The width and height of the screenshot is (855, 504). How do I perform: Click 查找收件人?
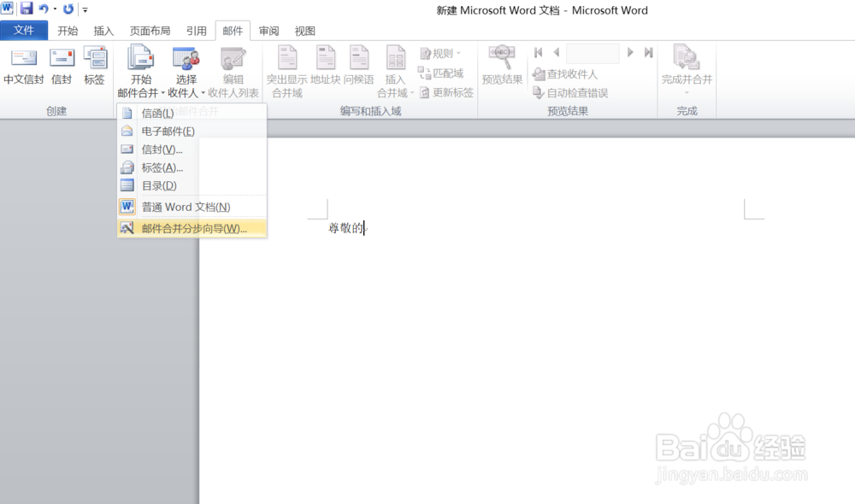565,74
